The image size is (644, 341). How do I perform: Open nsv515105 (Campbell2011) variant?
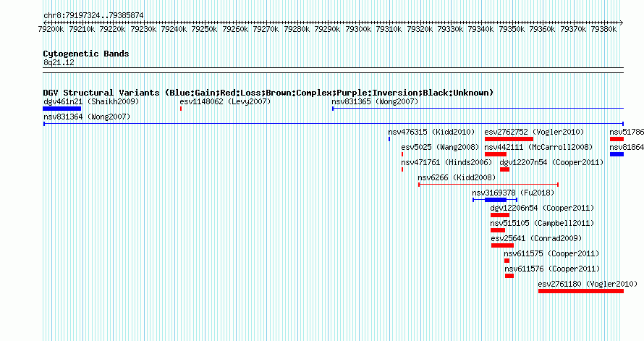coord(542,223)
